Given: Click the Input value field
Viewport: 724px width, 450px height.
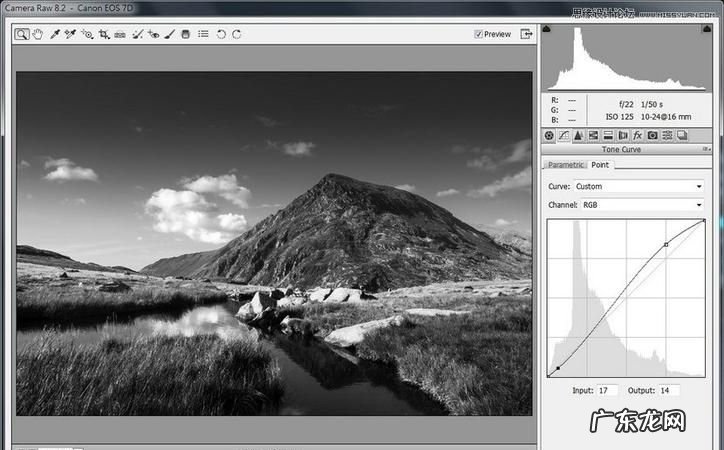Looking at the screenshot, I should [x=609, y=390].
